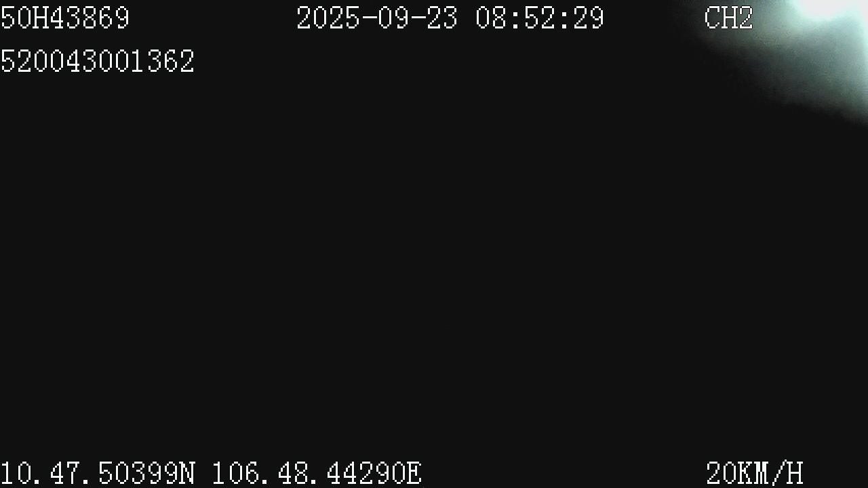Click the seconds value 29 in time
This screenshot has height=488, width=868.
(x=589, y=18)
